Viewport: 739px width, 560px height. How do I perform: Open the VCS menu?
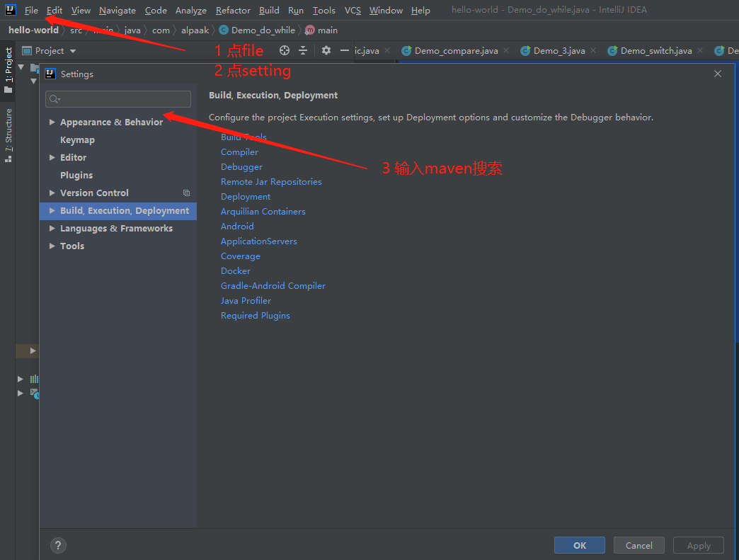[353, 10]
